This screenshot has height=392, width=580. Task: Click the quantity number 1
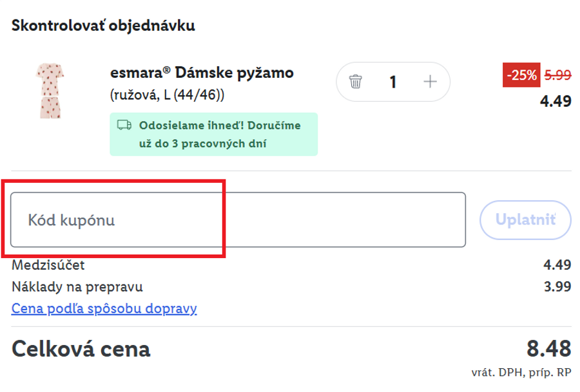393,81
